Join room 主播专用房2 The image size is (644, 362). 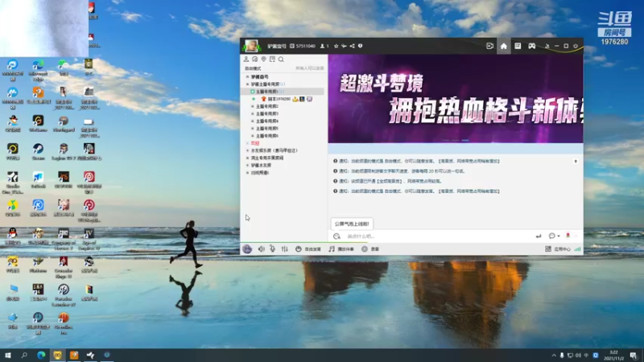[x=267, y=106]
